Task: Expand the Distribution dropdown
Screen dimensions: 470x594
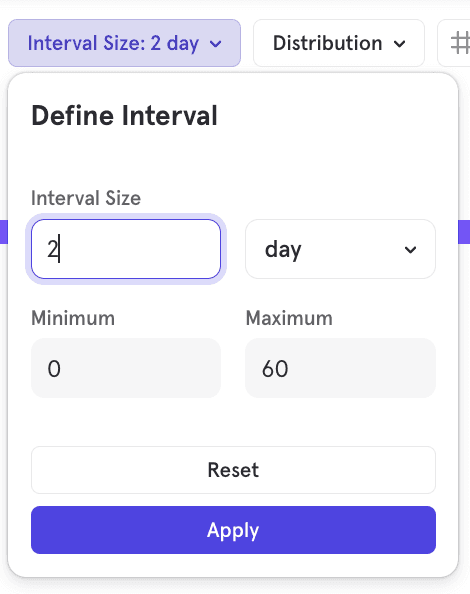Action: (x=339, y=43)
